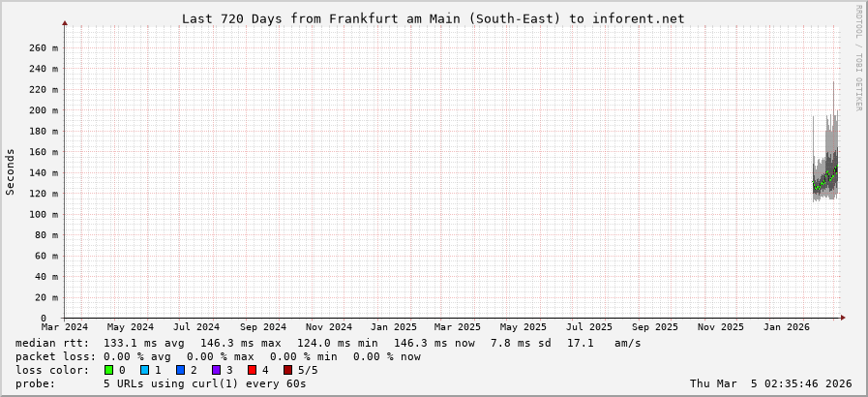Click the light blue loss swatch labeled 1
Screen dimensions: 868x397
coord(144,370)
